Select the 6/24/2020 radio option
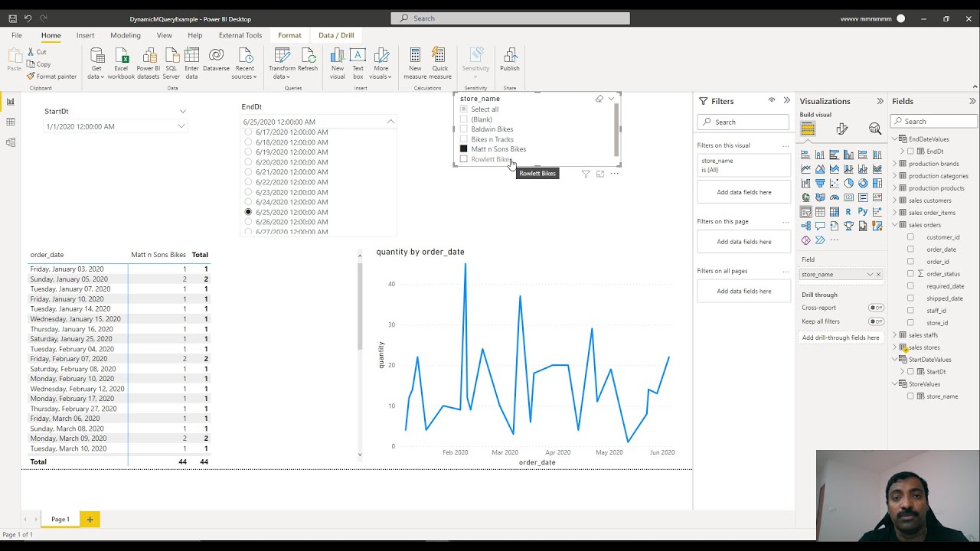This screenshot has width=980, height=551. click(248, 202)
